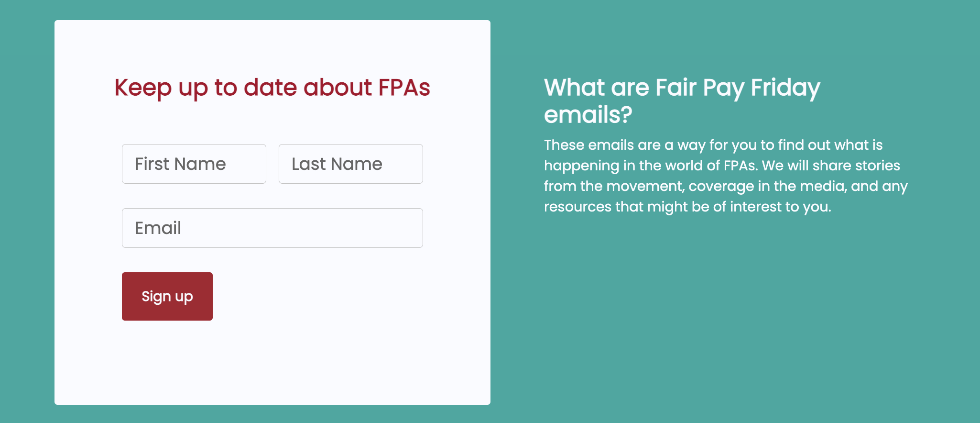Click the line "resources that might be of interest"
The height and width of the screenshot is (423, 980).
[x=687, y=207]
